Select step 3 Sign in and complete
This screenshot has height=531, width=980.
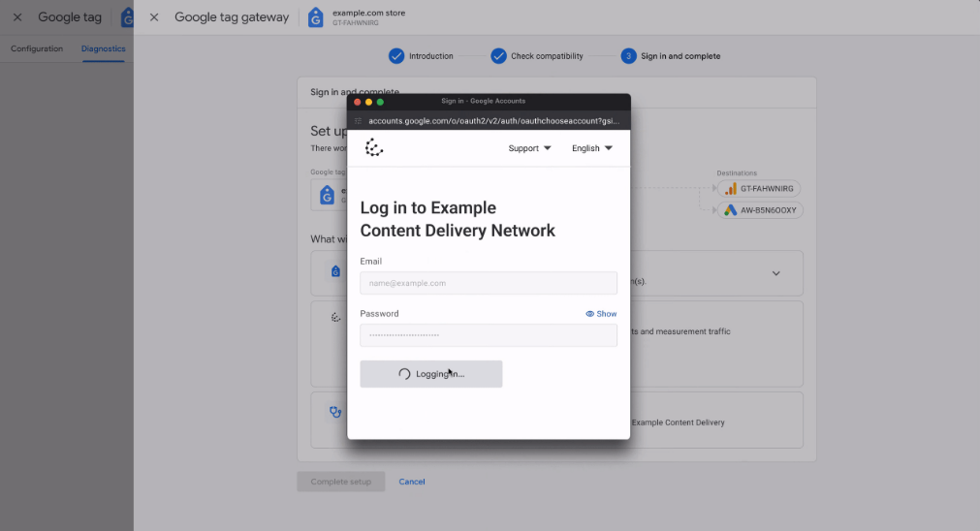click(671, 56)
